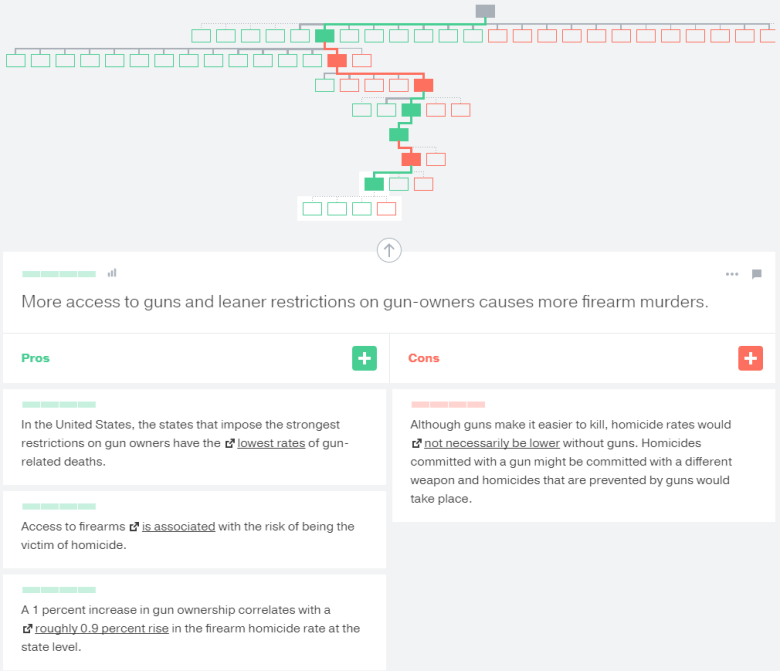This screenshot has width=780, height=671.
Task: Select the gray root node atop the tree
Action: (485, 12)
